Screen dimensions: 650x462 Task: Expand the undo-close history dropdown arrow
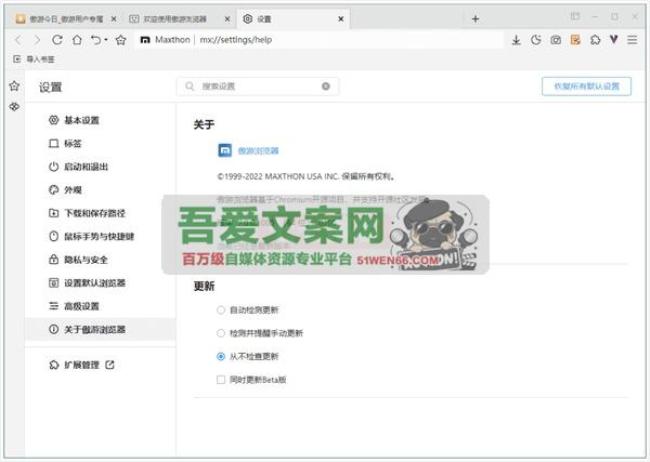pyautogui.click(x=105, y=40)
